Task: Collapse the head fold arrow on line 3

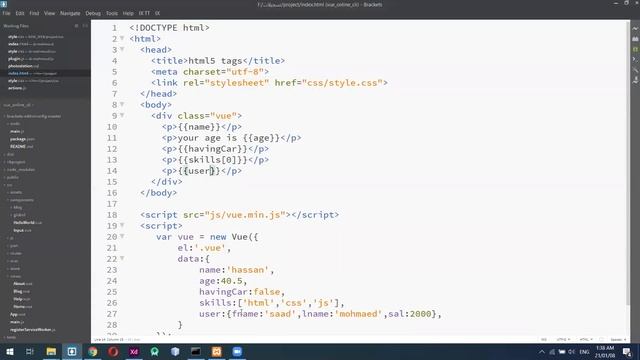Action: 122,49
